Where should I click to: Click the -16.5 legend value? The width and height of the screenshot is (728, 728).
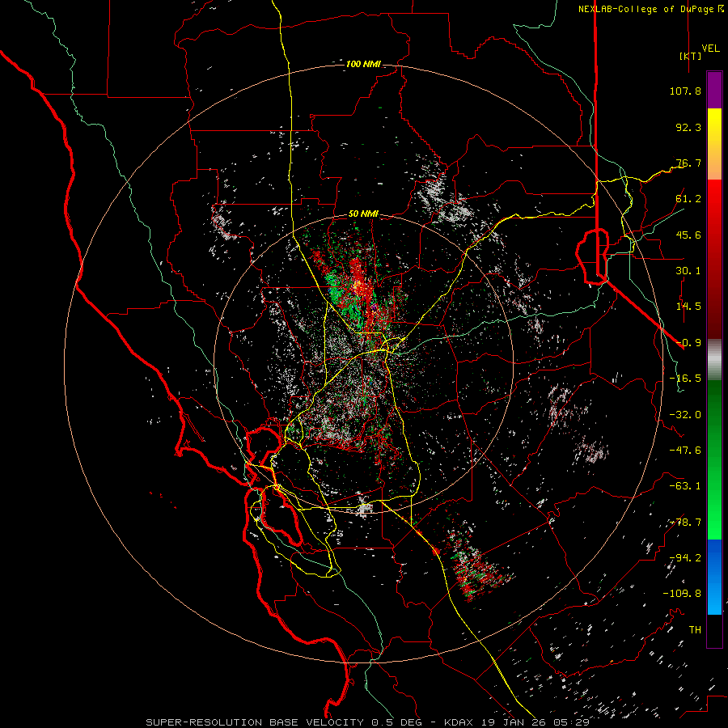[x=685, y=379]
